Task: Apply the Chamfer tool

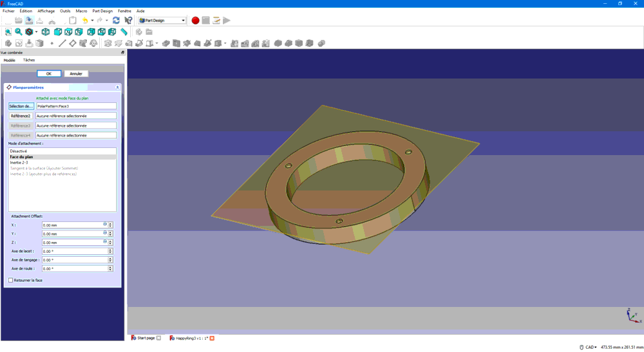Action: [x=289, y=43]
